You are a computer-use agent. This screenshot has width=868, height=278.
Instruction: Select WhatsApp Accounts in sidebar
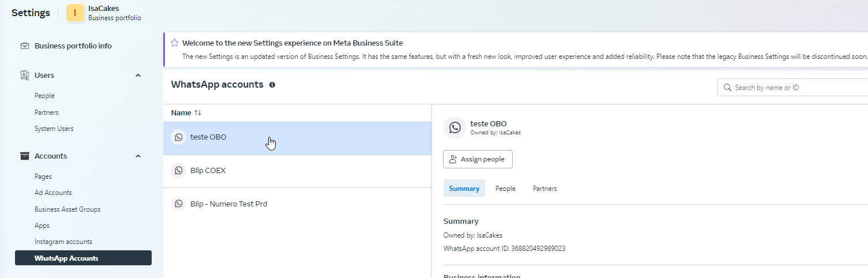point(84,258)
